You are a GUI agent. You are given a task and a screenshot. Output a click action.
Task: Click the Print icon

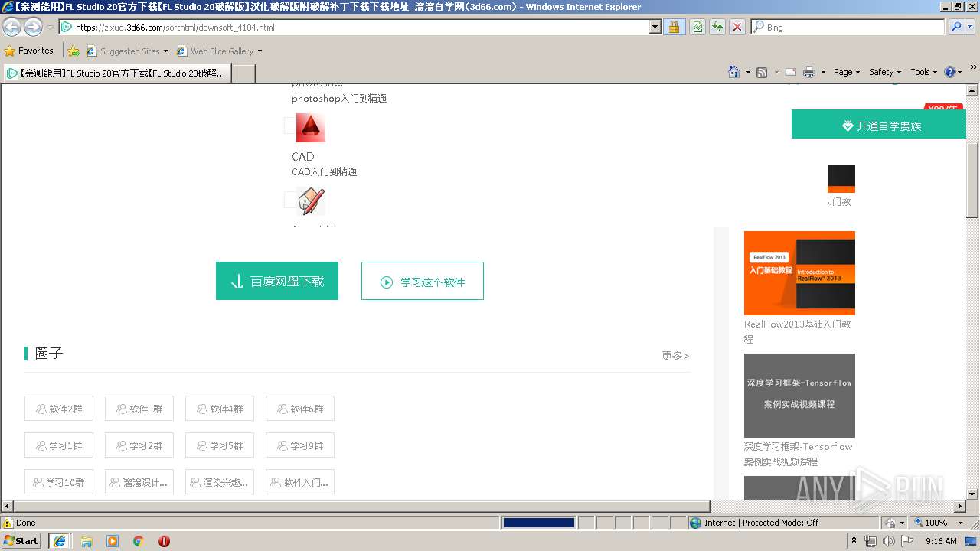pos(809,72)
